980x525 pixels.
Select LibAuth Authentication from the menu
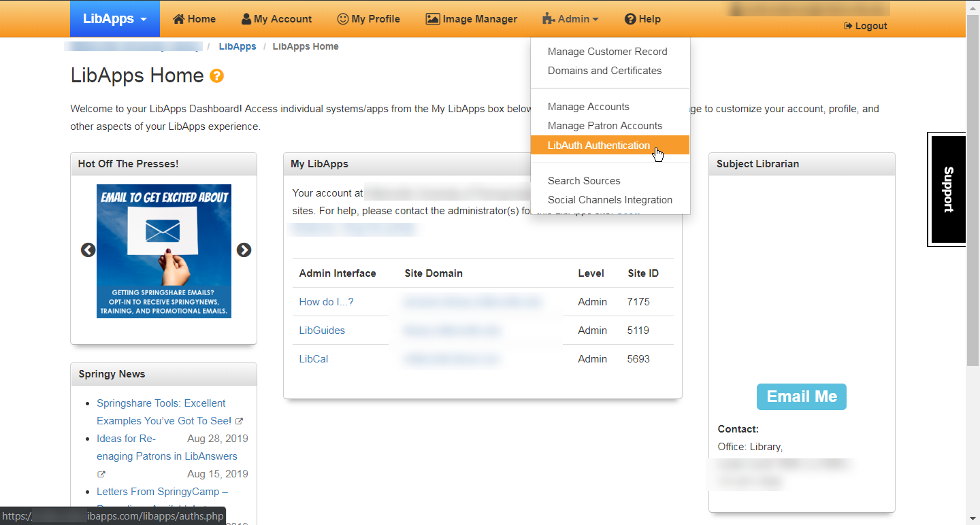coord(599,145)
